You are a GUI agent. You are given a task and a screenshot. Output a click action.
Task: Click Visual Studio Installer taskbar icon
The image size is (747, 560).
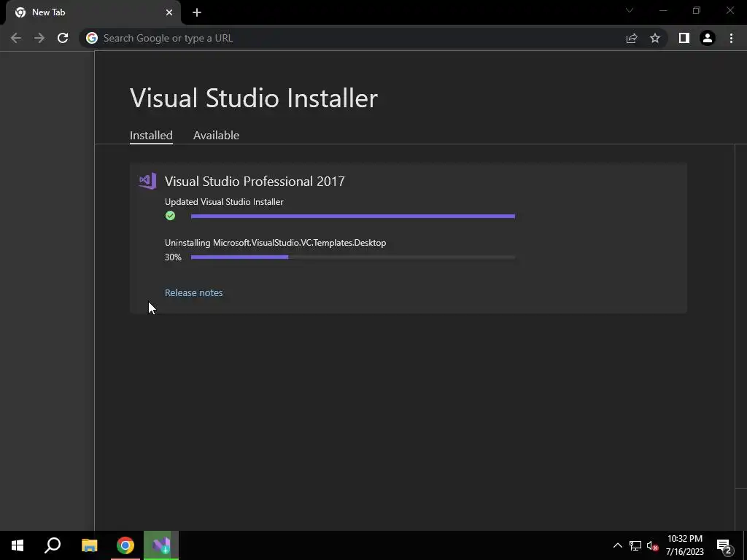pyautogui.click(x=161, y=545)
